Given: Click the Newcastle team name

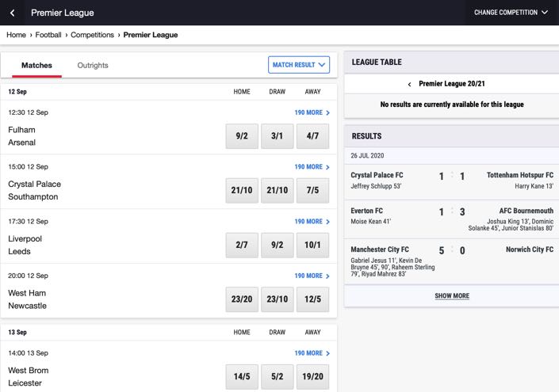Looking at the screenshot, I should (x=28, y=306).
